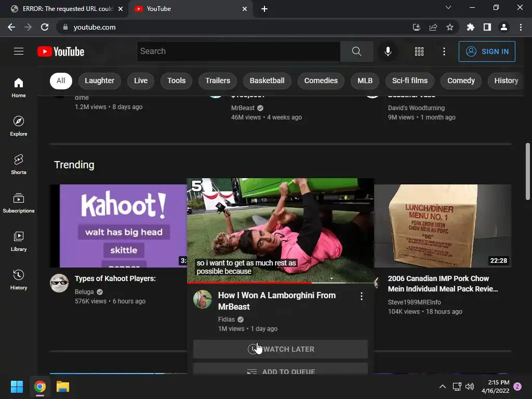
Task: Select the Tools filter chip
Action: tap(177, 81)
